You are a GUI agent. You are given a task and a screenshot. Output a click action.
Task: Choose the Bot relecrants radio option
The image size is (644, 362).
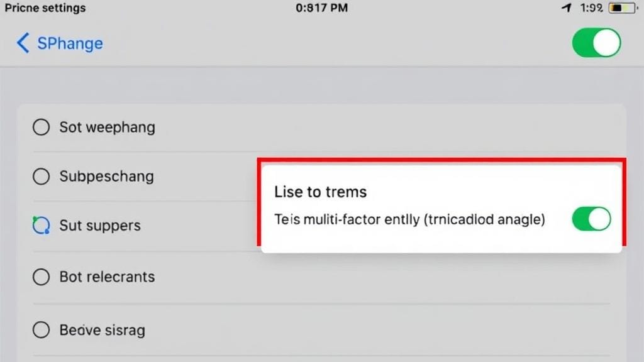(x=41, y=277)
